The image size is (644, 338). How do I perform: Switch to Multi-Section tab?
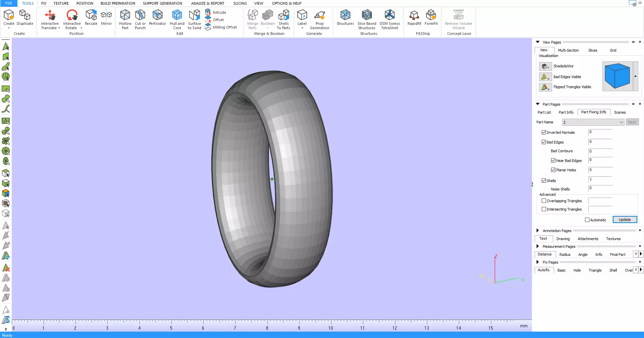click(x=568, y=50)
